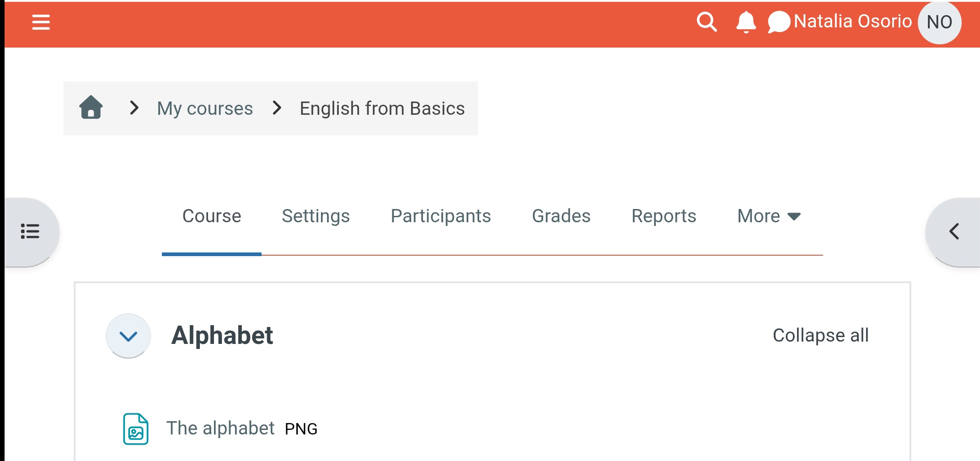Screen dimensions: 980x461
Task: Select the Grades tab
Action: click(561, 216)
